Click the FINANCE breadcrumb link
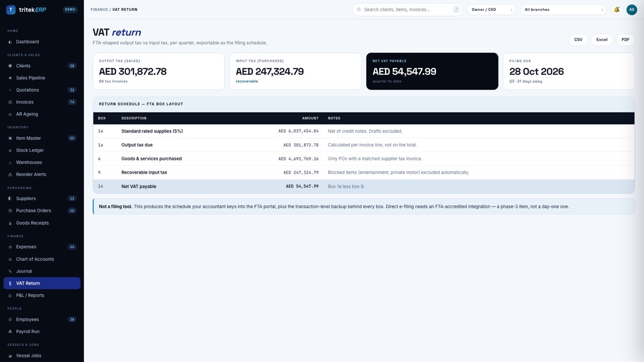 [99, 10]
